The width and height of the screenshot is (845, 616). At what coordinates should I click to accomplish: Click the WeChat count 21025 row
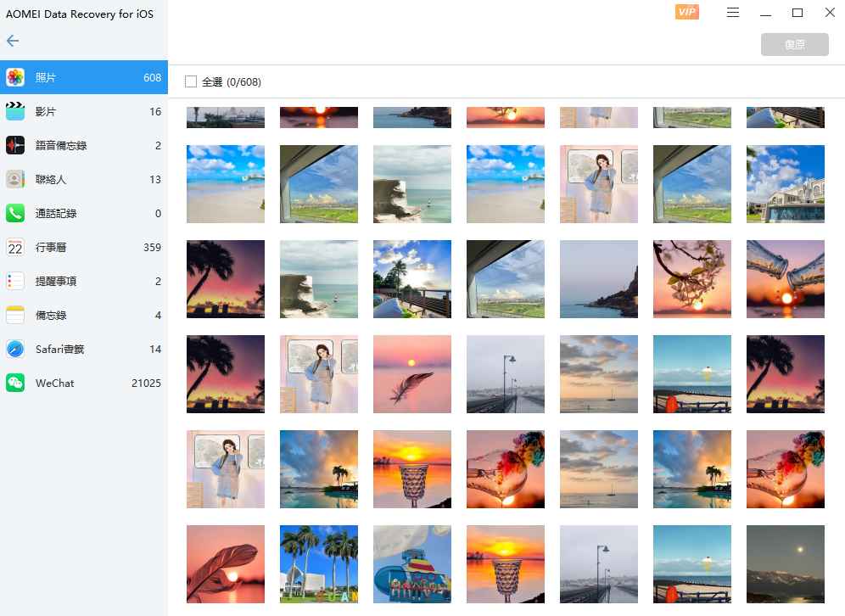pyautogui.click(x=84, y=383)
